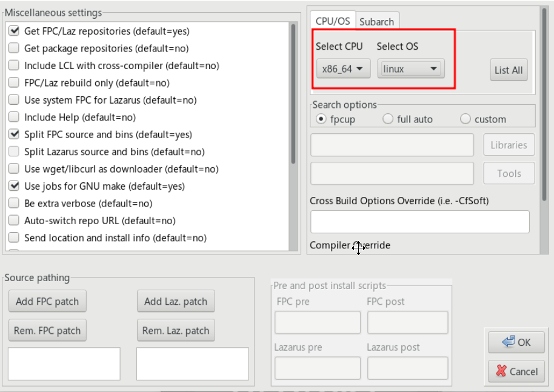Image resolution: width=554 pixels, height=392 pixels.
Task: Enable Include Help checkbox
Action: (x=15, y=118)
